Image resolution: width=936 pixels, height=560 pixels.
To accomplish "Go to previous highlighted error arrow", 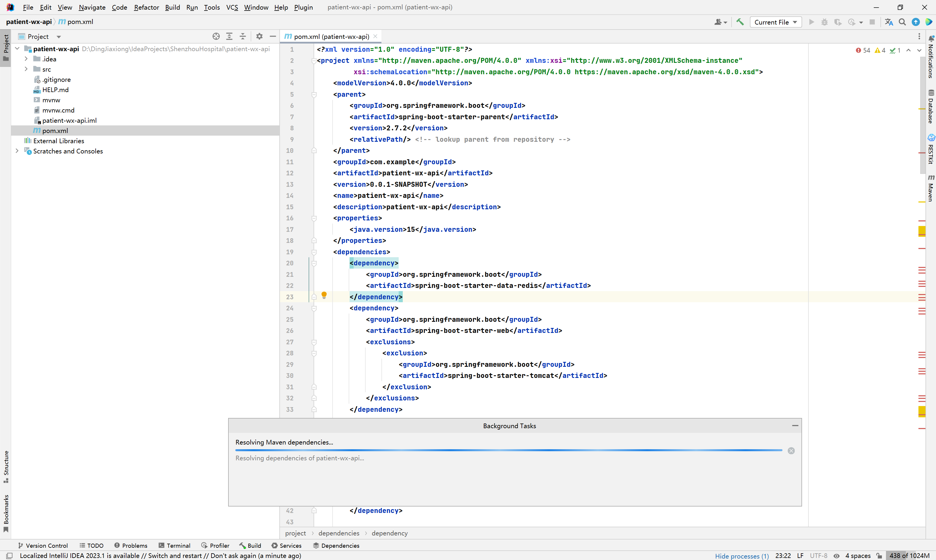I will [x=909, y=50].
